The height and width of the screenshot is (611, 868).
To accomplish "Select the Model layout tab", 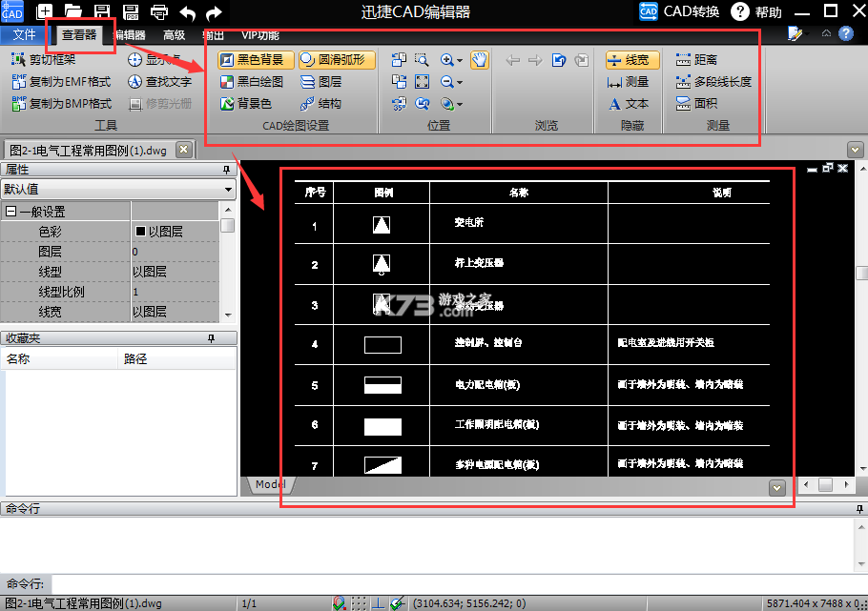I will [x=270, y=484].
